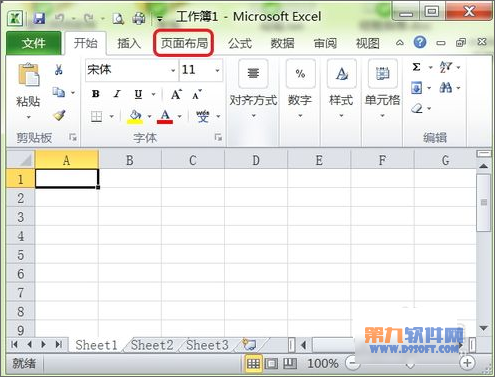Open the Borders dropdown arrow
The width and height of the screenshot is (495, 377).
click(x=112, y=116)
